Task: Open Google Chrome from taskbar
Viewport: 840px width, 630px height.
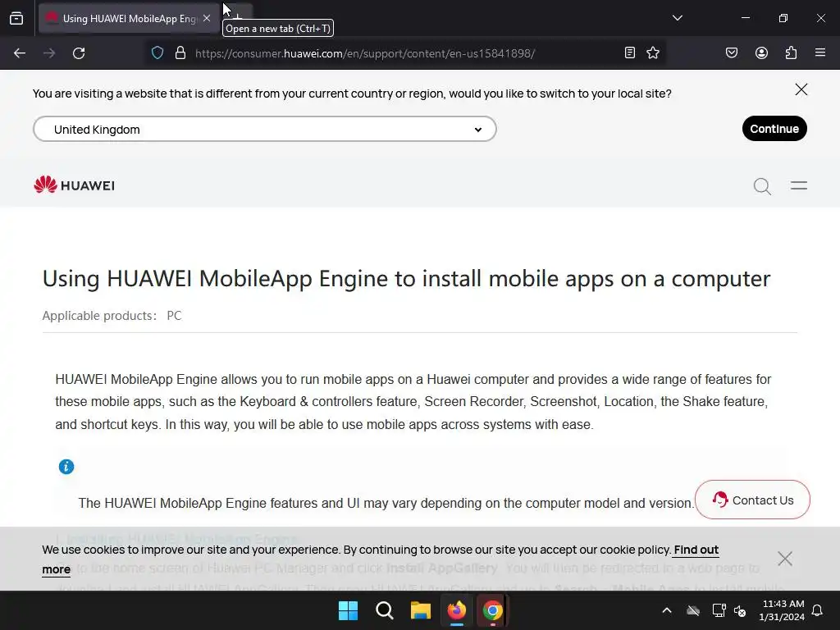Action: click(x=492, y=610)
